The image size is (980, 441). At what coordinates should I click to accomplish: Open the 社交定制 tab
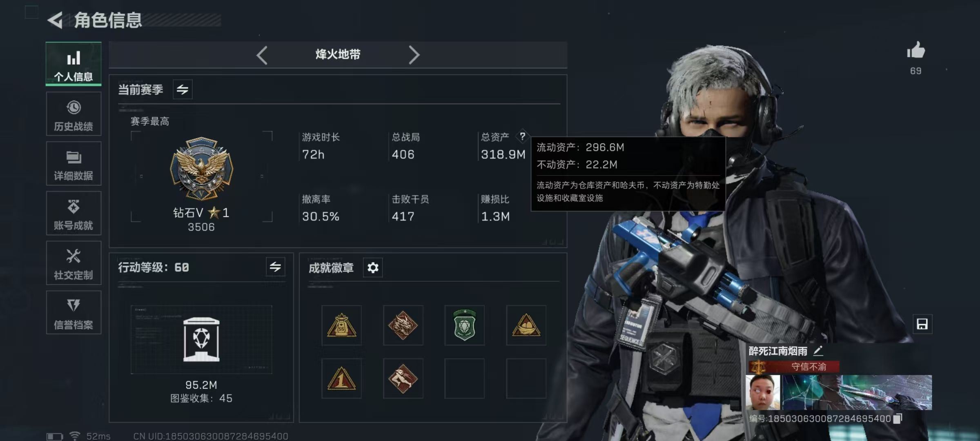(x=73, y=263)
